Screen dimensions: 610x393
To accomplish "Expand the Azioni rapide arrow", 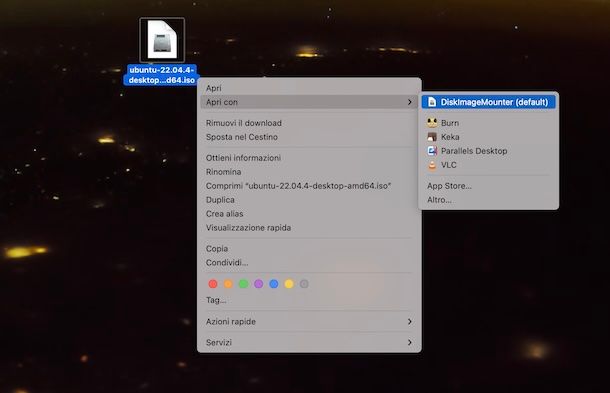I will tap(409, 321).
